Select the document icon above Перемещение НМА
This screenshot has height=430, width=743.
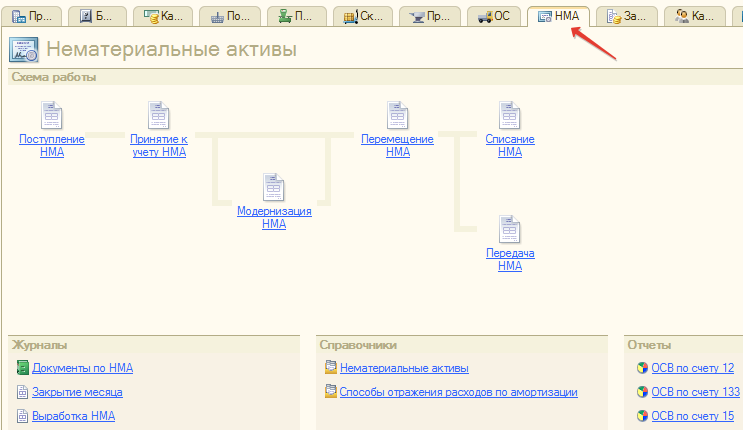pos(397,115)
